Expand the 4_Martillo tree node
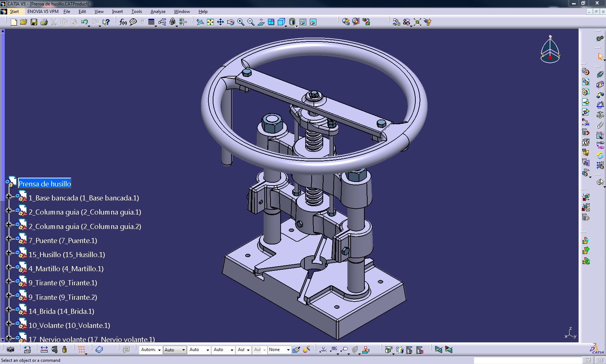606x364 pixels. [9, 267]
